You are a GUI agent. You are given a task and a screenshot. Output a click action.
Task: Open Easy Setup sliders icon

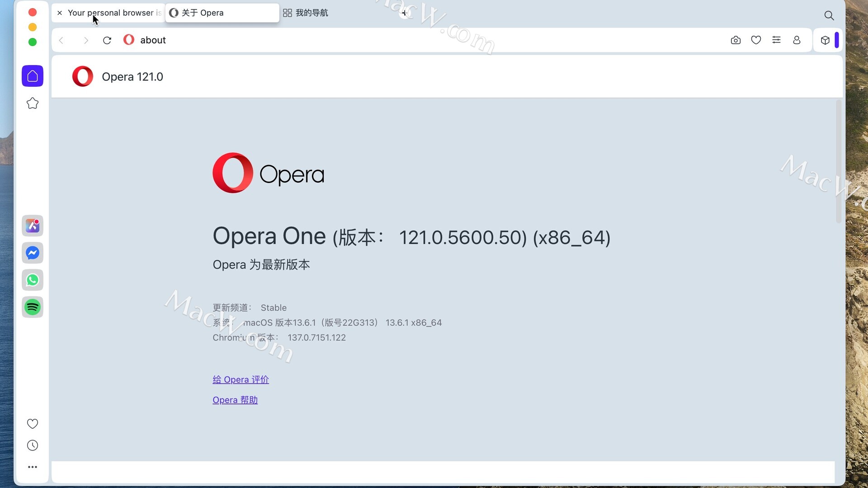pos(776,40)
